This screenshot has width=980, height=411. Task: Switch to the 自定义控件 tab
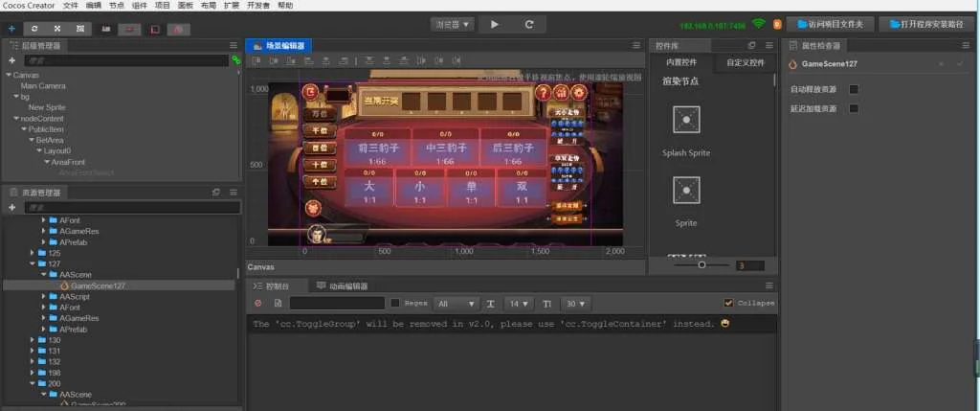click(x=745, y=63)
